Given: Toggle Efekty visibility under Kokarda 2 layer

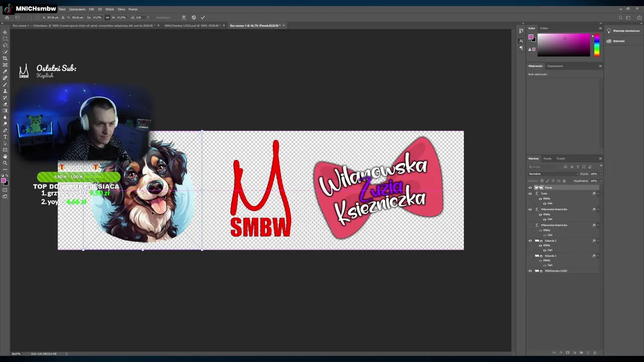Looking at the screenshot, I should [x=540, y=246].
